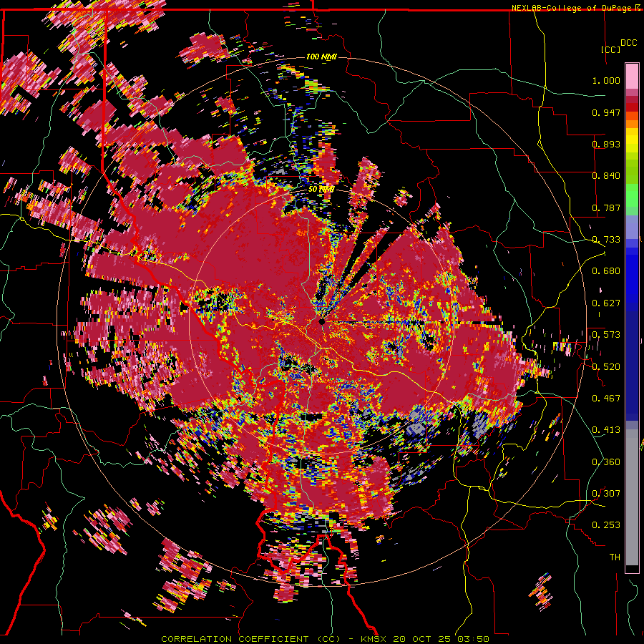
Task: Select the 0.787 scale value
Action: 606,208
